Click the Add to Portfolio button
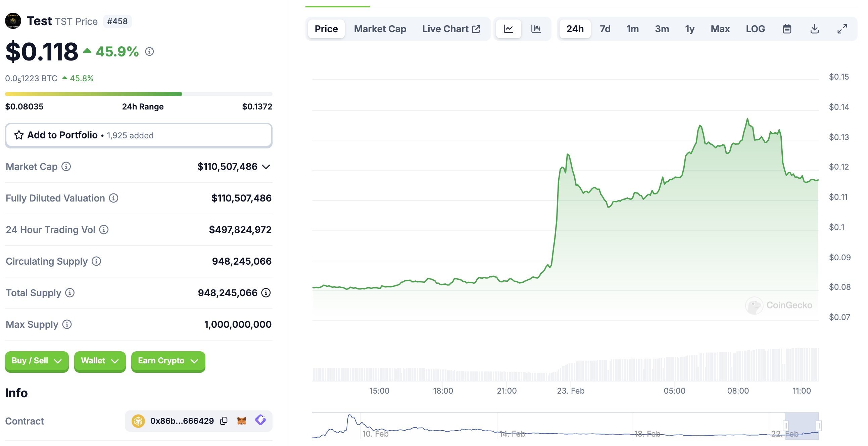This screenshot has height=446, width=868. point(139,135)
